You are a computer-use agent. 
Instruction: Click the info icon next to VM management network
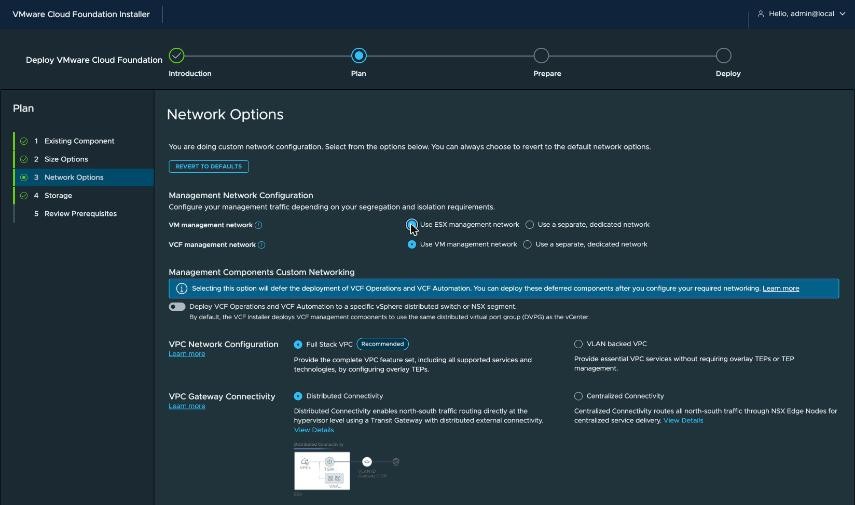(x=258, y=225)
